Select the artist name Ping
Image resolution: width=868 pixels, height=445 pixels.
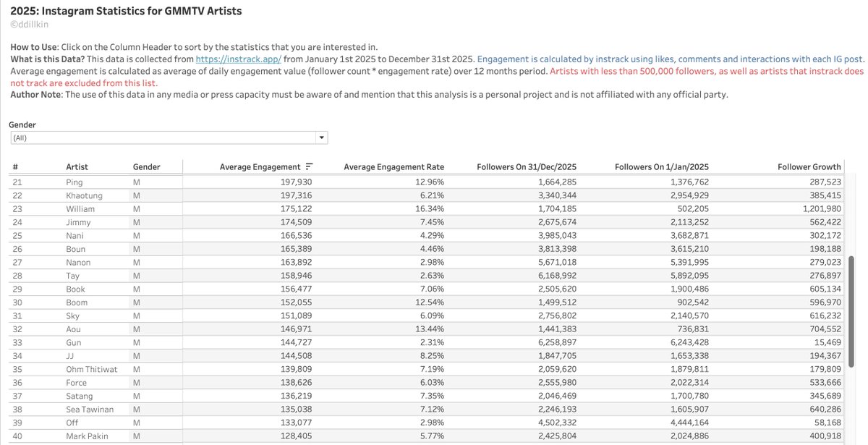(74, 182)
